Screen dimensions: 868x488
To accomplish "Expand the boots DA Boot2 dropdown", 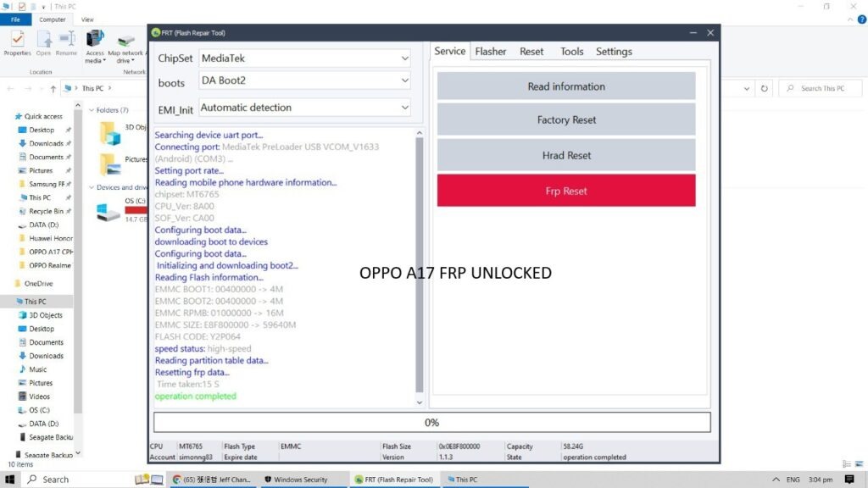I will [x=304, y=81].
